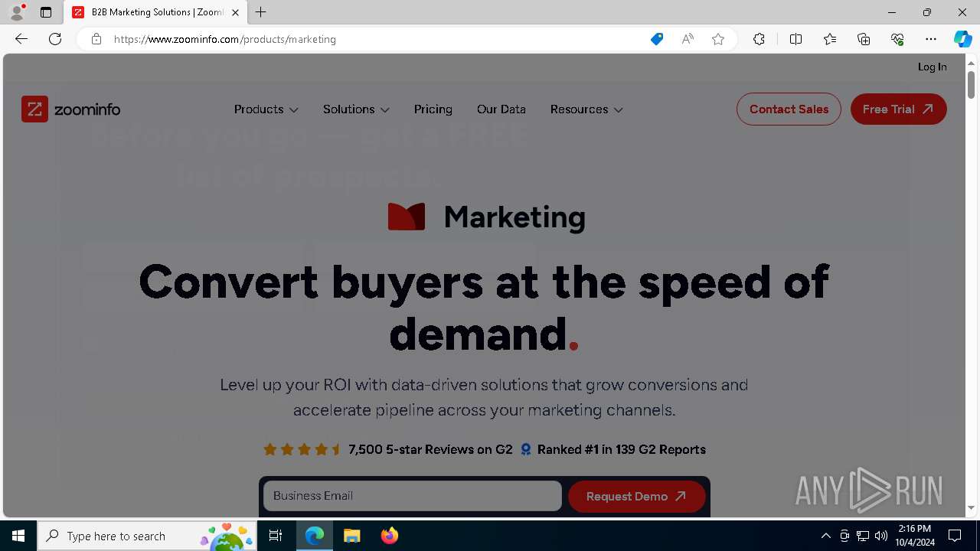Click the Contact Sales button
This screenshot has height=551, width=980.
[789, 109]
